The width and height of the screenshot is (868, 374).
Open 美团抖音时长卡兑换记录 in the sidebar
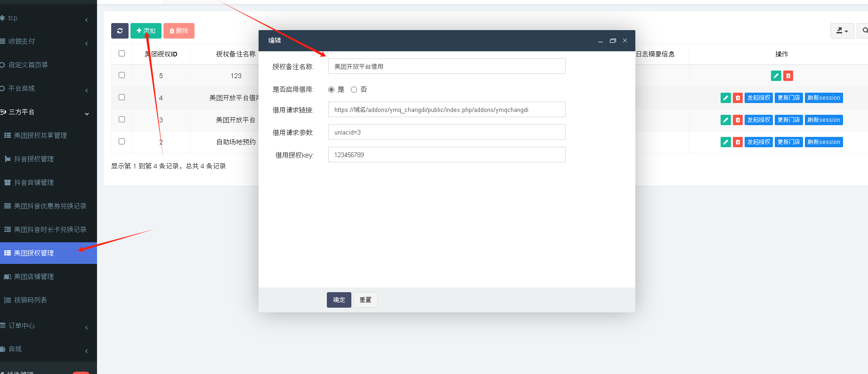pos(49,230)
